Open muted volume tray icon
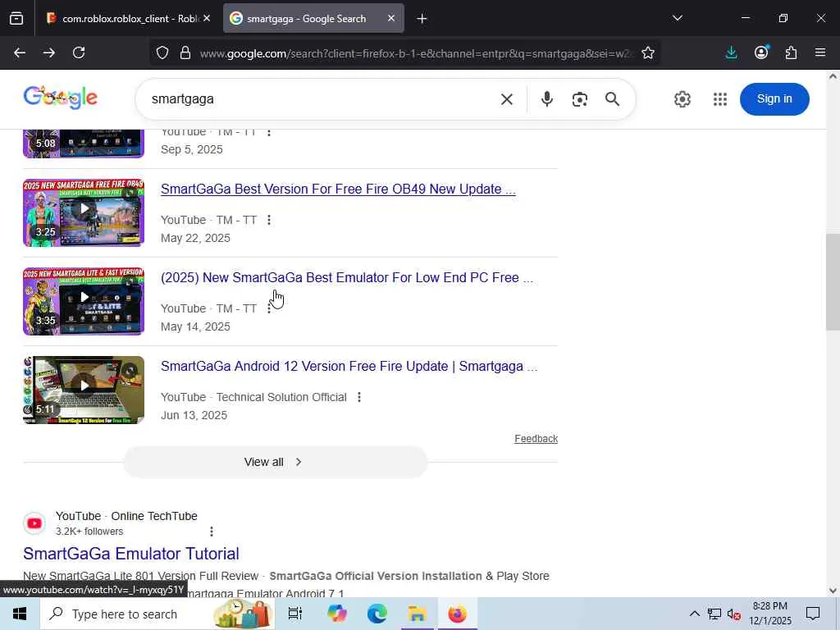Image resolution: width=840 pixels, height=630 pixels. click(733, 614)
